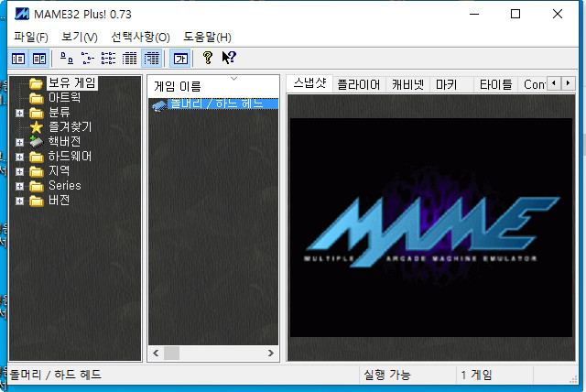Switch to large icons view
This screenshot has width=586, height=392.
pos(67,59)
